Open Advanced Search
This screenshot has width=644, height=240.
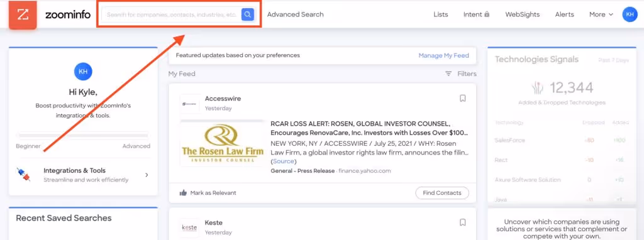pos(296,14)
